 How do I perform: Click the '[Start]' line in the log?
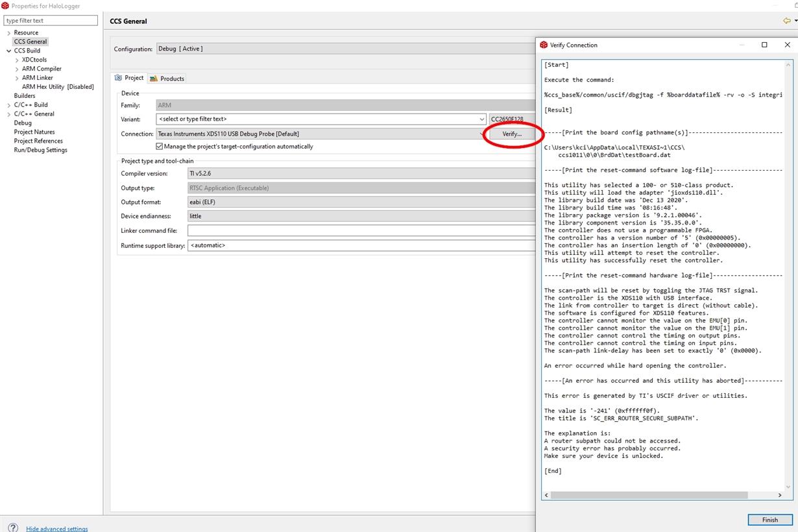coord(557,65)
